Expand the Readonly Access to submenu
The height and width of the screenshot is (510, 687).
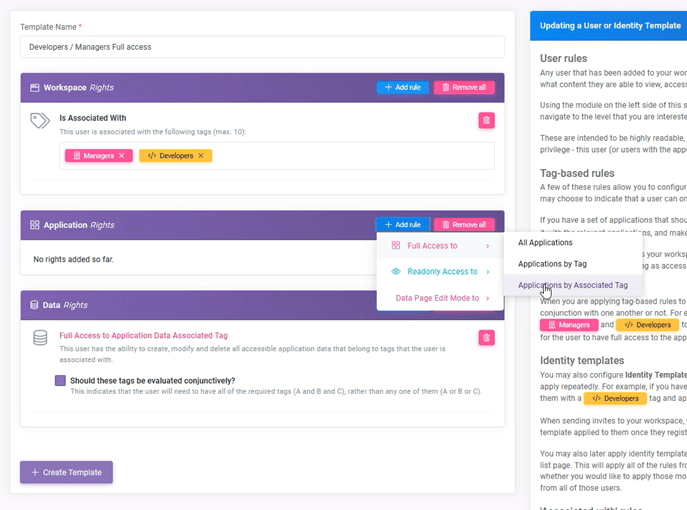pos(439,272)
